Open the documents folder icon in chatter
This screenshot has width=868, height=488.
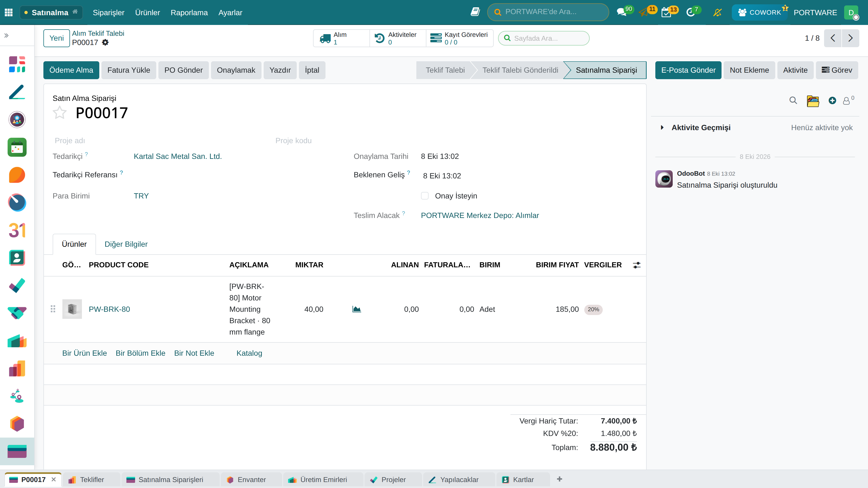point(813,101)
